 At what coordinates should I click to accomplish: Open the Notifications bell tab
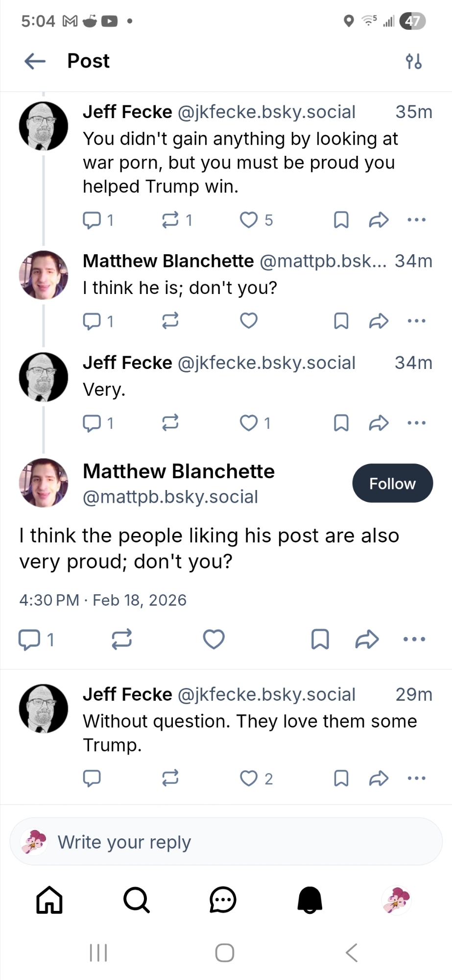(310, 900)
